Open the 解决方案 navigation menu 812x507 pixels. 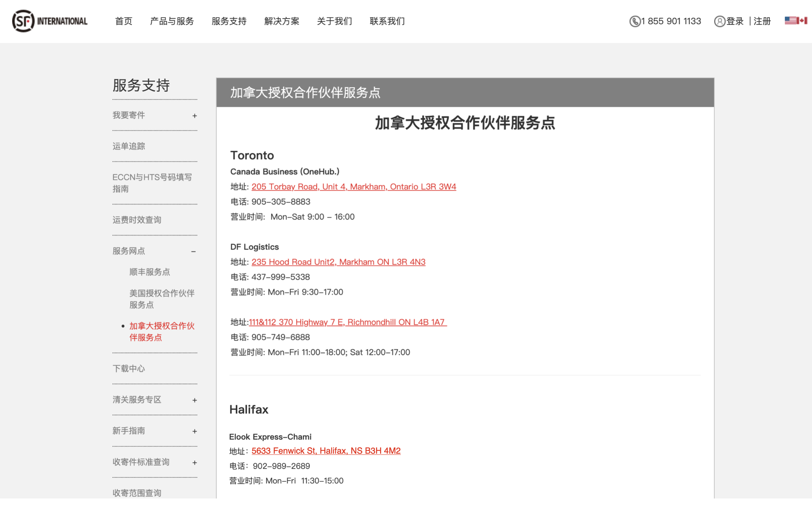pos(282,21)
